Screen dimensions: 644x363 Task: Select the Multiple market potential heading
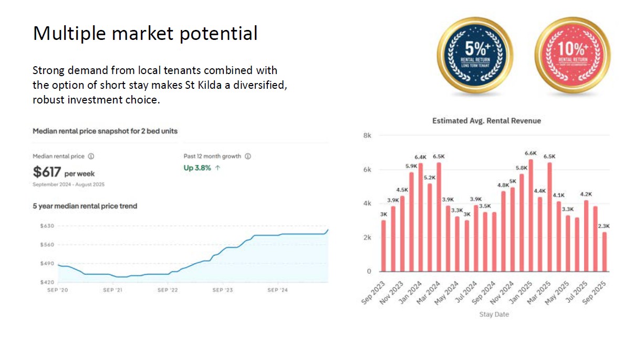click(x=146, y=34)
